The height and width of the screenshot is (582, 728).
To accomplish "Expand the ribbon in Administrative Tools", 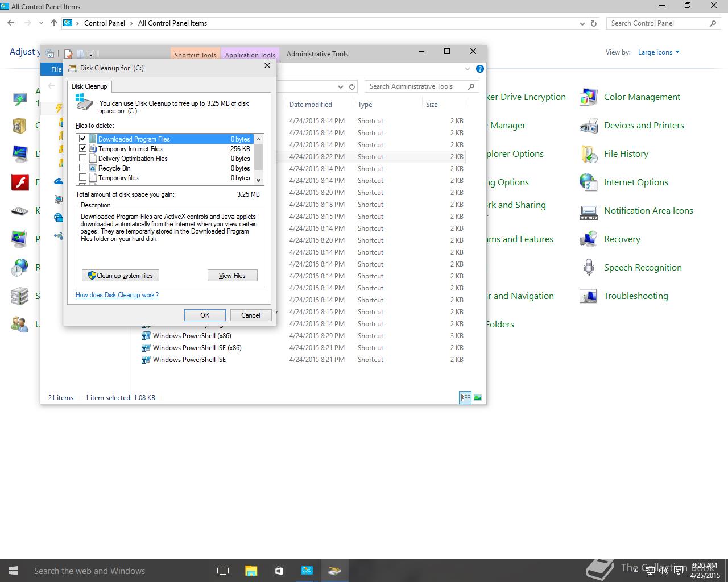I will pos(468,69).
